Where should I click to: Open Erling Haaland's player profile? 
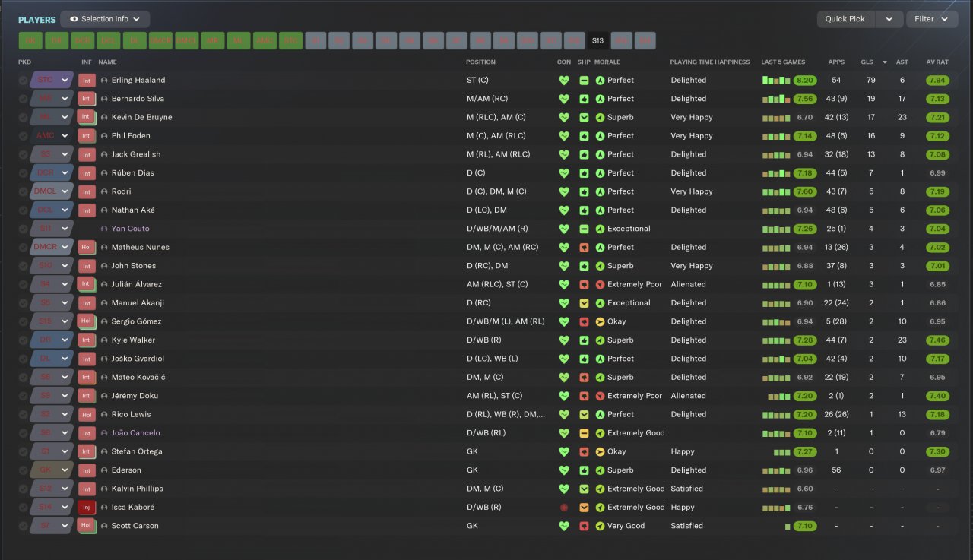(138, 80)
